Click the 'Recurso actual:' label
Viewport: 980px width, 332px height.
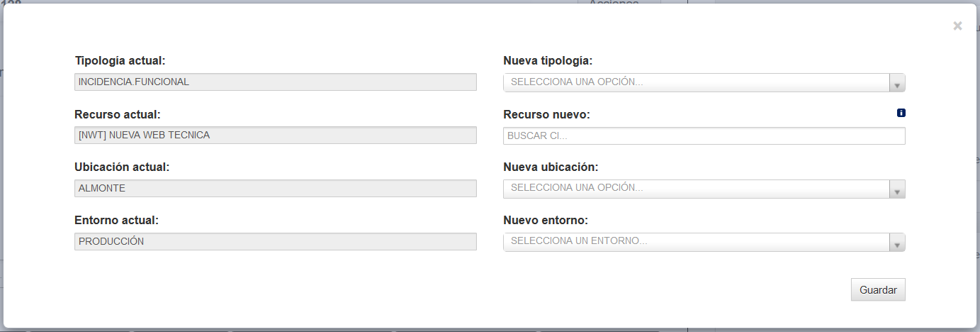click(x=118, y=114)
